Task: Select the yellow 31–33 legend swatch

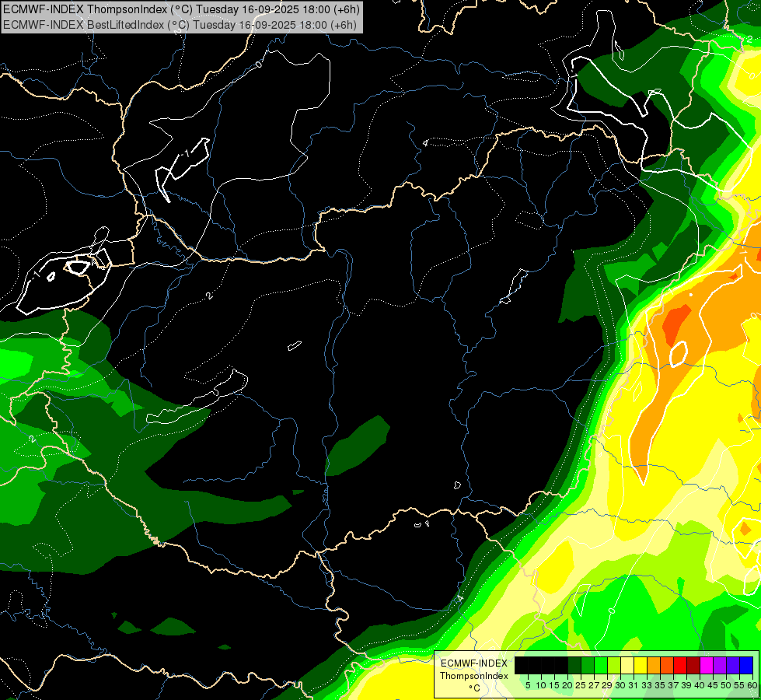Action: [x=641, y=666]
